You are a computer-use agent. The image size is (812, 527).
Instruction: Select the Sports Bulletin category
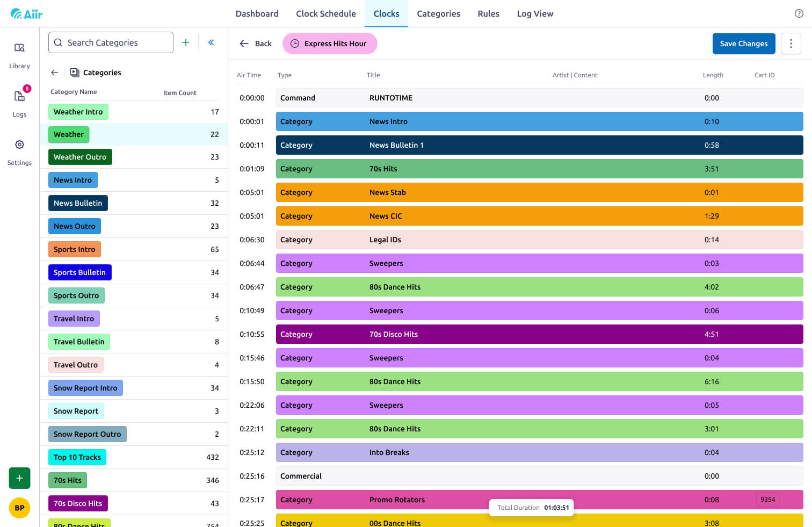(x=80, y=272)
